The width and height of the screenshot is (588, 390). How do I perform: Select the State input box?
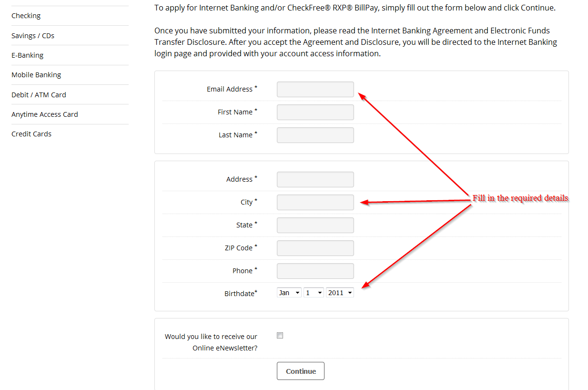coord(315,225)
